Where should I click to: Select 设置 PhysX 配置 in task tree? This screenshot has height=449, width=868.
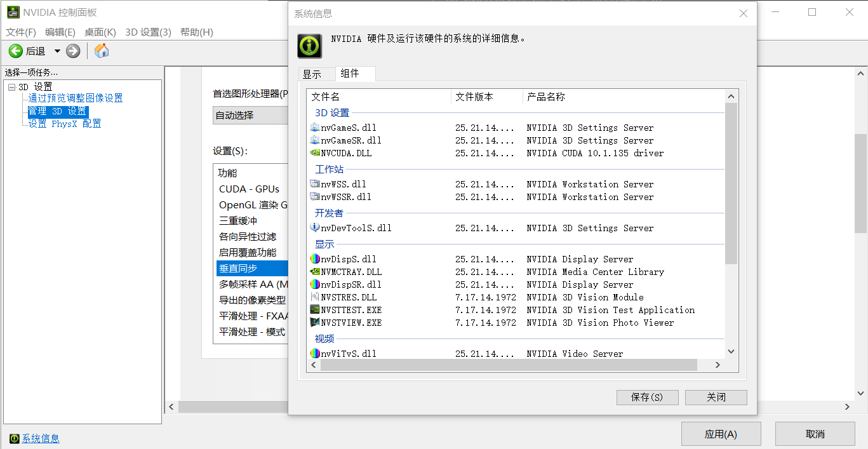[x=65, y=124]
